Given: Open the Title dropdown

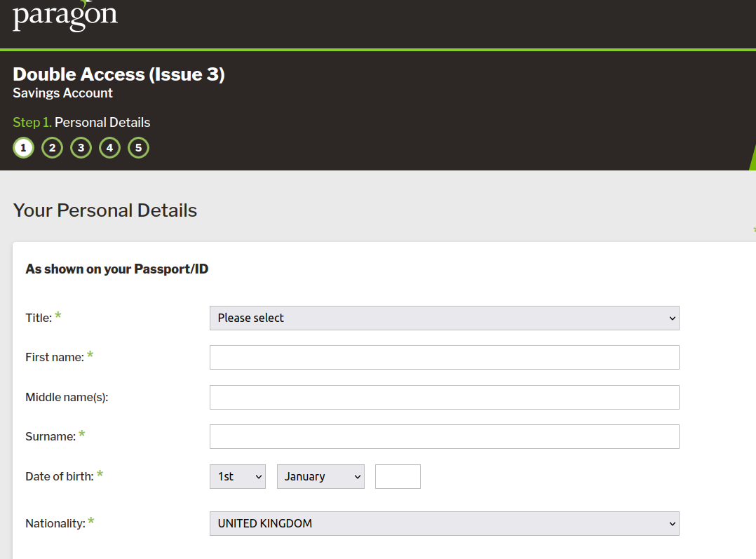Looking at the screenshot, I should coord(444,318).
